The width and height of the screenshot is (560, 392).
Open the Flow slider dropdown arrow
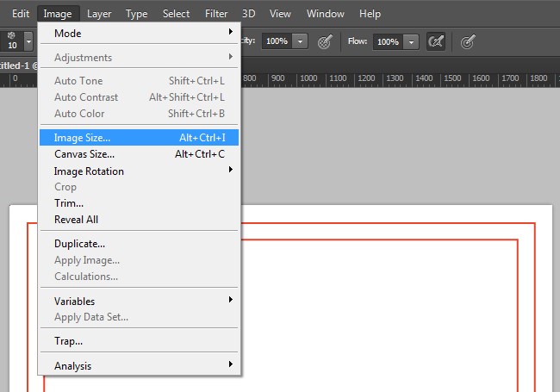click(411, 41)
